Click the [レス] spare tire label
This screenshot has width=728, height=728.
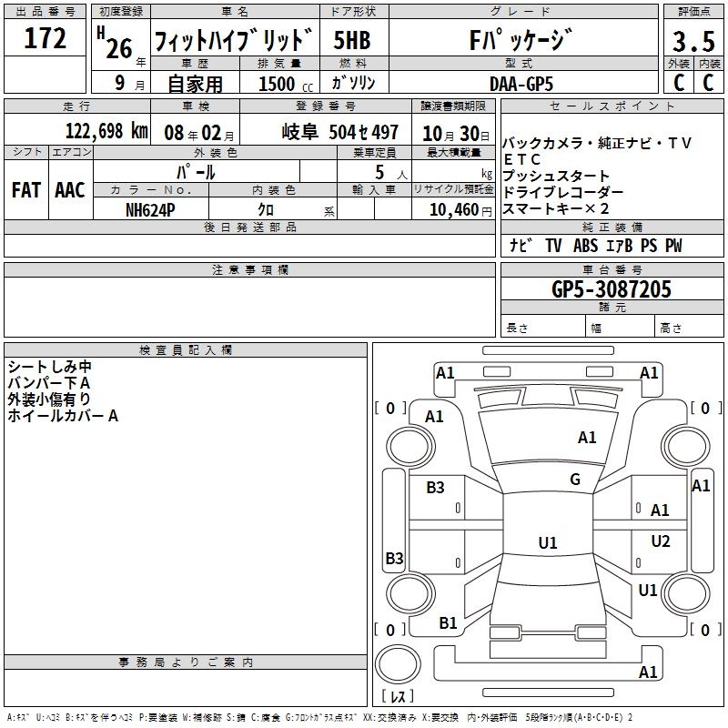point(398,696)
